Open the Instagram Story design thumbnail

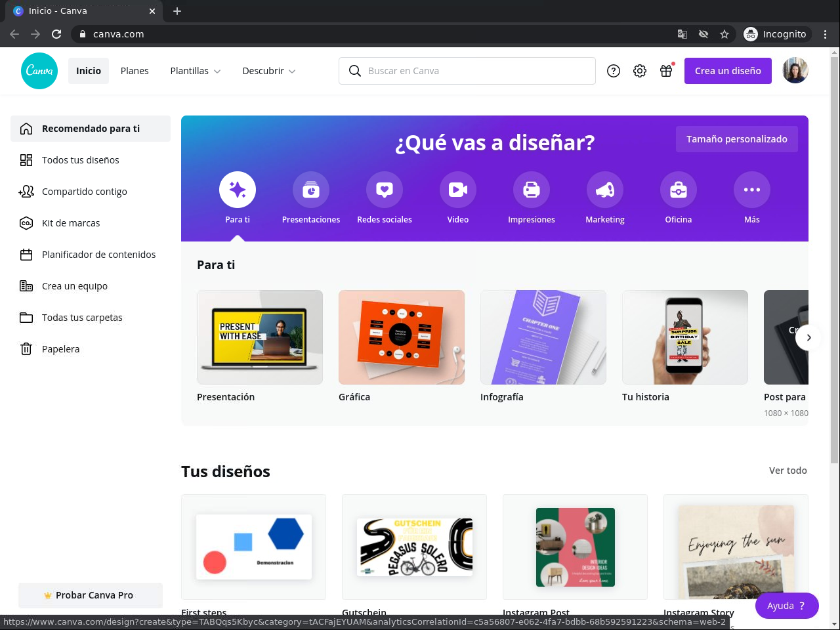tap(736, 547)
